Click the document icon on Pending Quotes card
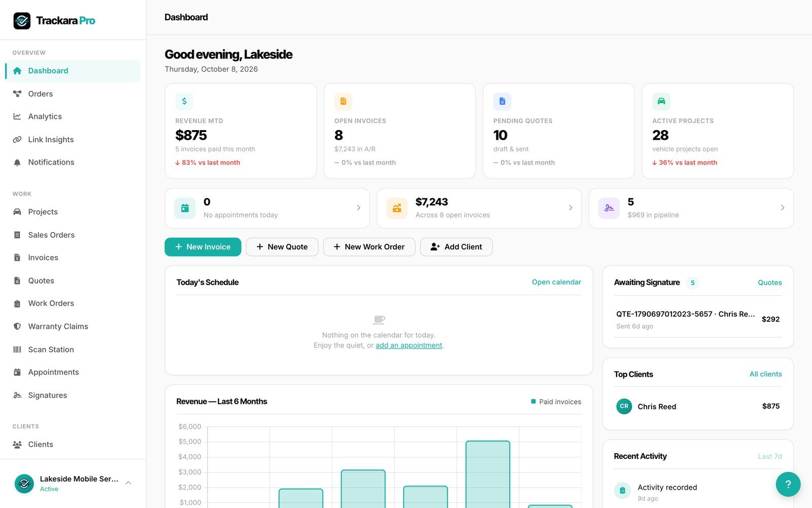This screenshot has height=508, width=812. pyautogui.click(x=502, y=101)
